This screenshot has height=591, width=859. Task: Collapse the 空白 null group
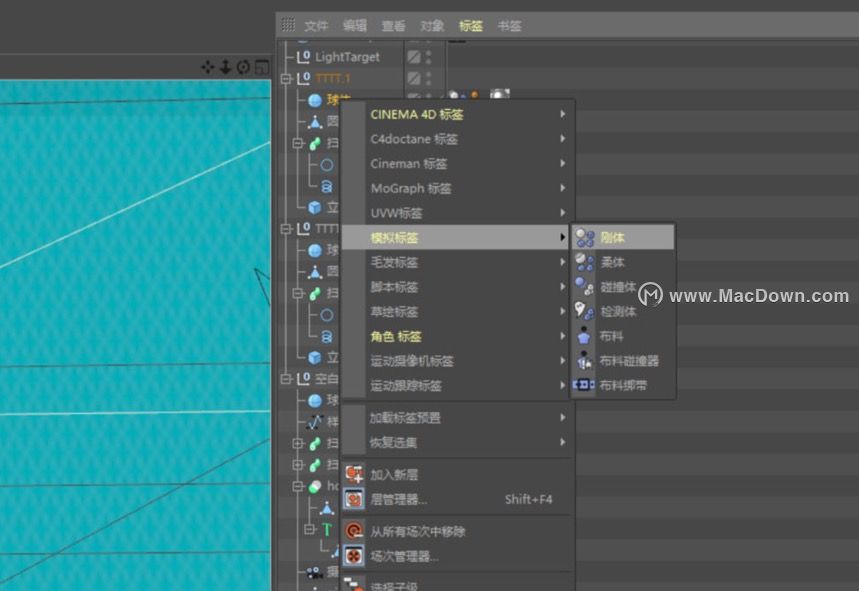pos(285,379)
